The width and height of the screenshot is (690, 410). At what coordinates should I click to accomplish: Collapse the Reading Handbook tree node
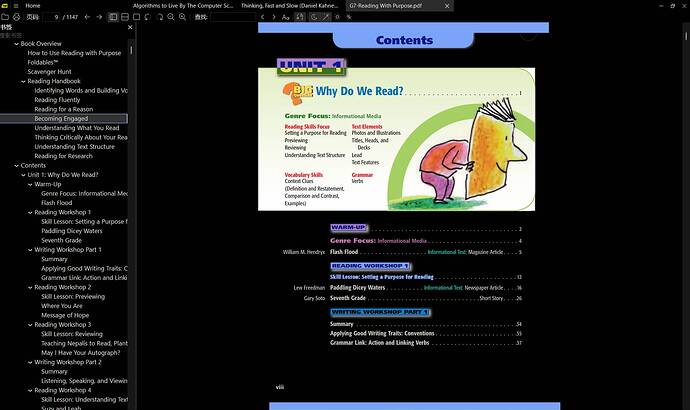point(23,81)
